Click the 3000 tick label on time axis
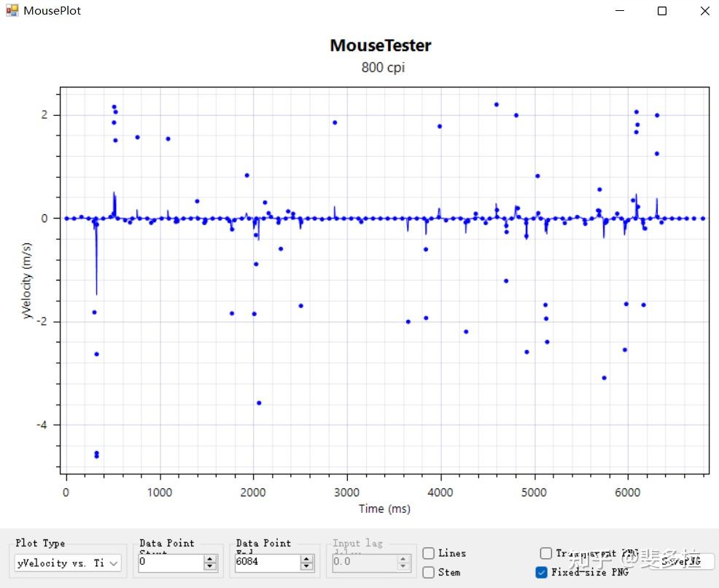The height and width of the screenshot is (588, 719). click(x=346, y=493)
